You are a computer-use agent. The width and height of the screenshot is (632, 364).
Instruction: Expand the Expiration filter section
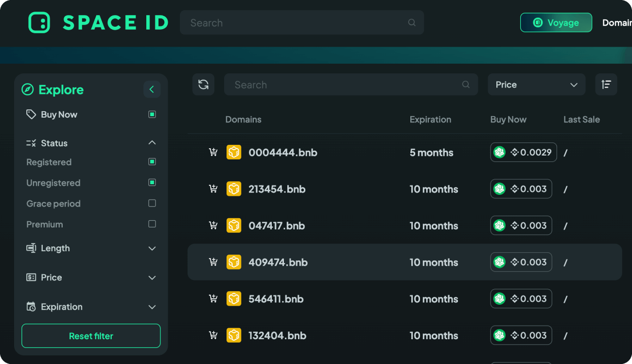tap(152, 307)
